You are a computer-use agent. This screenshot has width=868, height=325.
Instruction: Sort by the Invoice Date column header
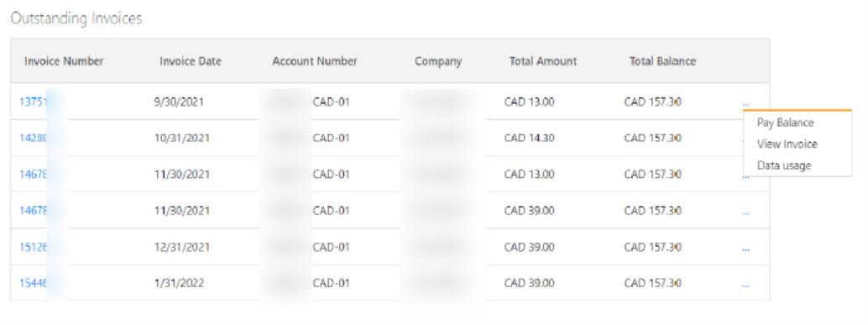(x=191, y=61)
